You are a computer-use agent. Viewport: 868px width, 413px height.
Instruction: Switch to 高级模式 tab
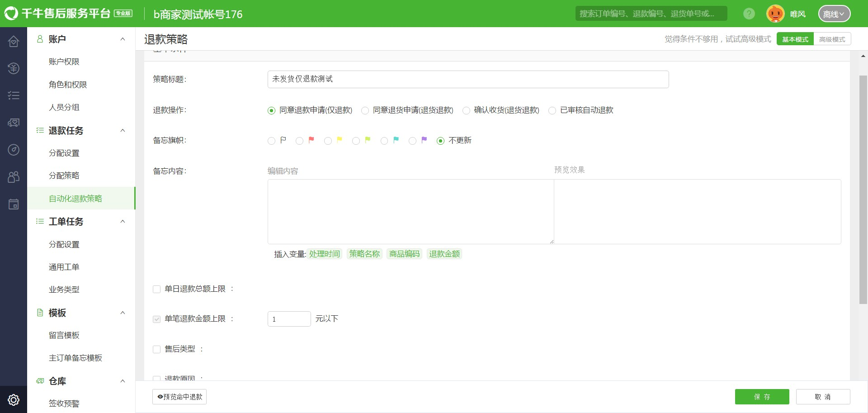point(832,39)
